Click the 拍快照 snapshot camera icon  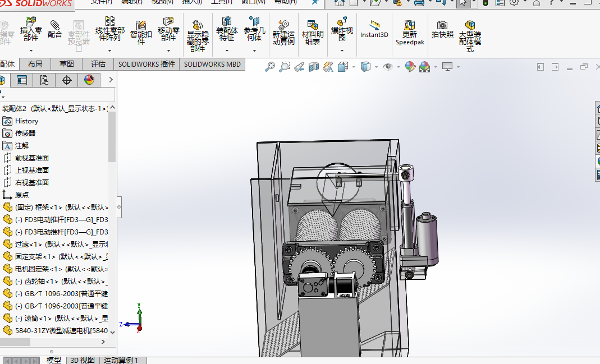[x=442, y=29]
